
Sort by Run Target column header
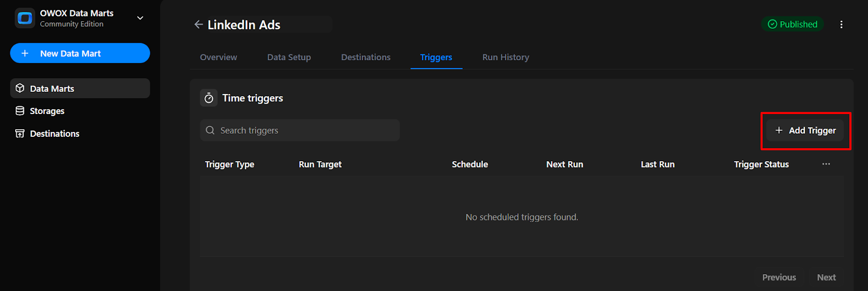(320, 164)
